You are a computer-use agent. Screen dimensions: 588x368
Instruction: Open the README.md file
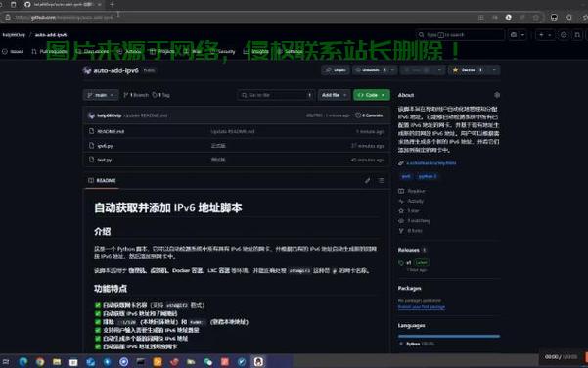tap(111, 131)
